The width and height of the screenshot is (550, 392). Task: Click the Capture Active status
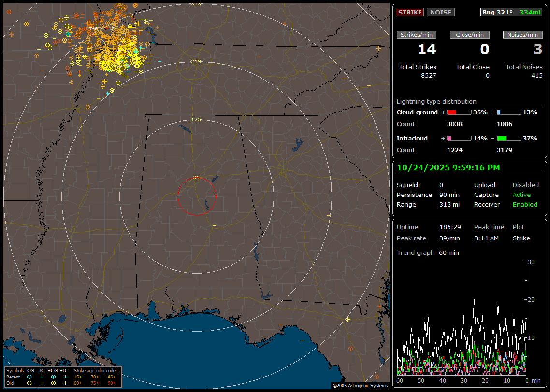pos(521,195)
